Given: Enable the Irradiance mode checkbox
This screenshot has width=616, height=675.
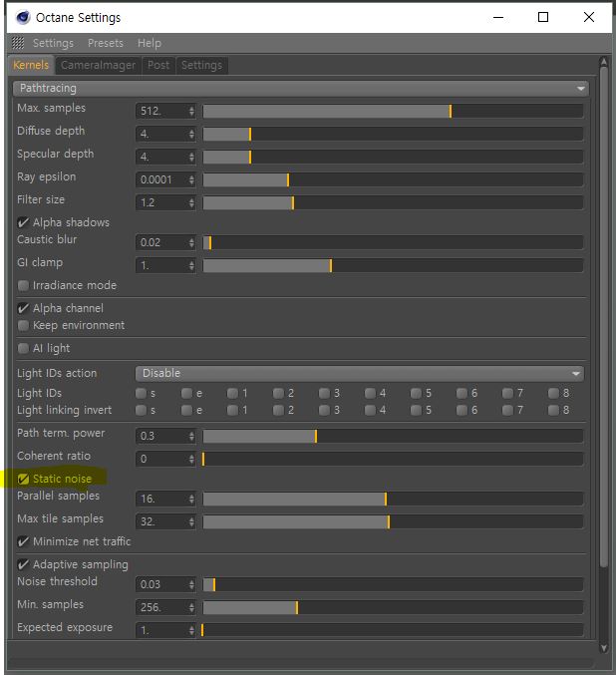Looking at the screenshot, I should 23,285.
